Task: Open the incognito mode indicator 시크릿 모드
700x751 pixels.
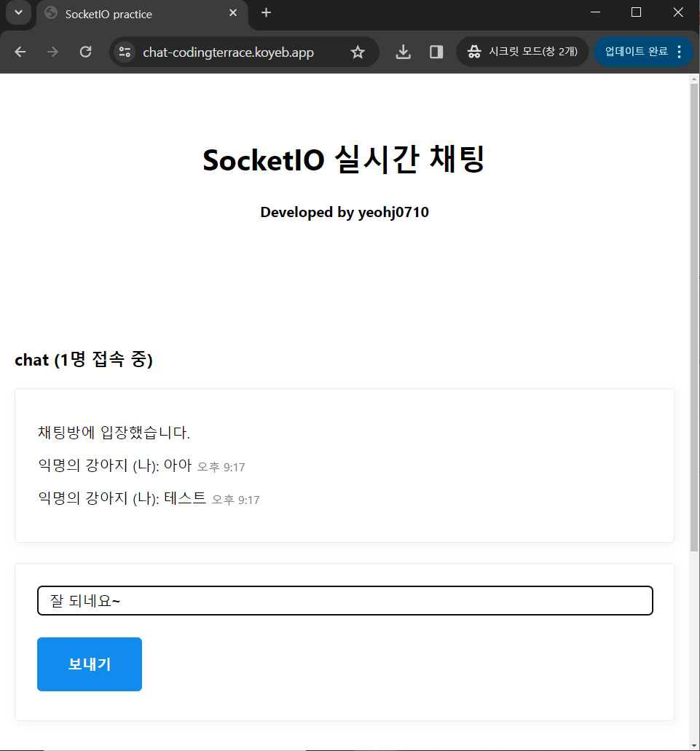Action: pos(522,52)
